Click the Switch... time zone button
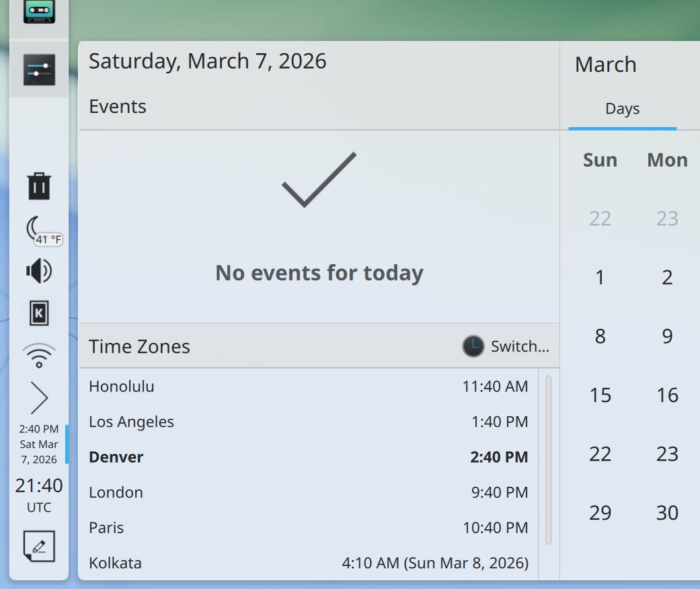 click(506, 346)
